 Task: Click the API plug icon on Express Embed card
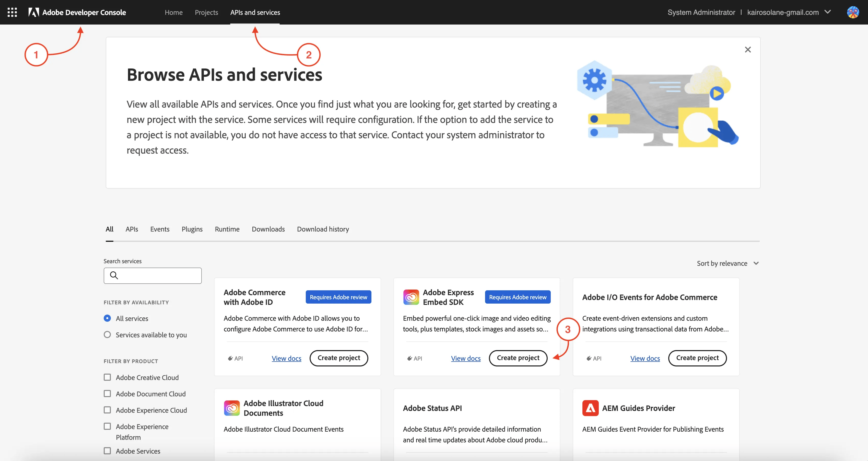click(x=410, y=358)
